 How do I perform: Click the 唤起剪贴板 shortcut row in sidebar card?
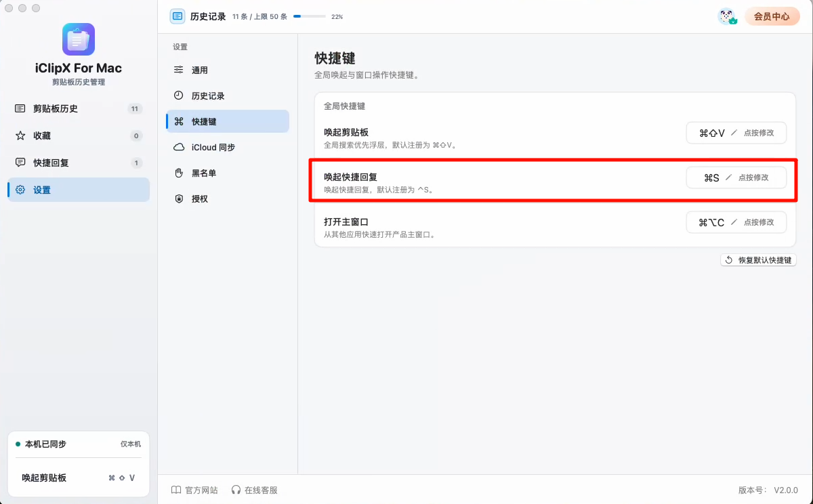[x=79, y=478]
